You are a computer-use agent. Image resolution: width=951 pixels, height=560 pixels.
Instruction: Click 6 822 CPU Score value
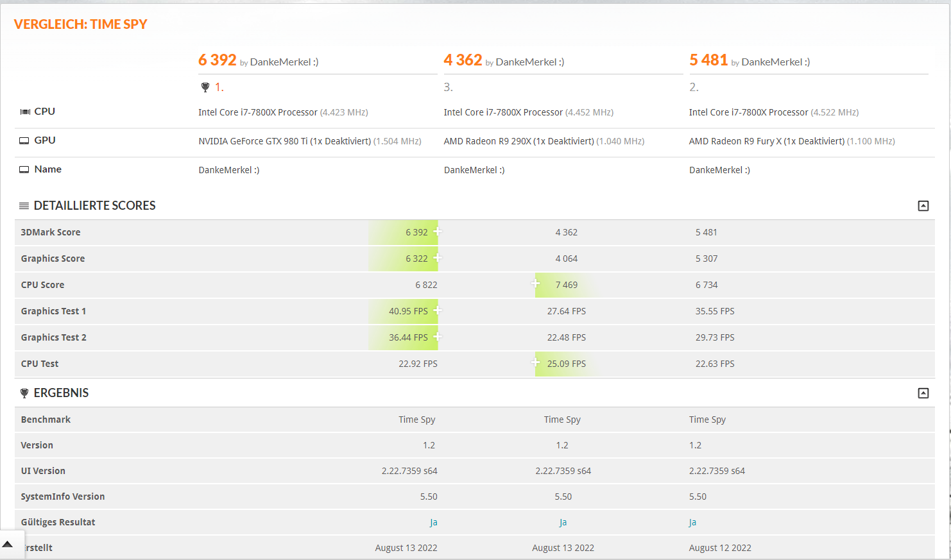(x=426, y=285)
